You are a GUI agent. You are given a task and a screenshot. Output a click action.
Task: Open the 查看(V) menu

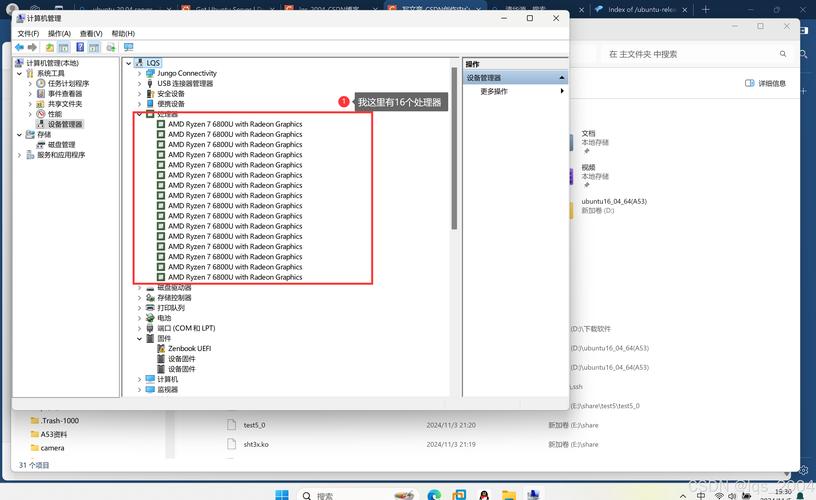tap(90, 33)
